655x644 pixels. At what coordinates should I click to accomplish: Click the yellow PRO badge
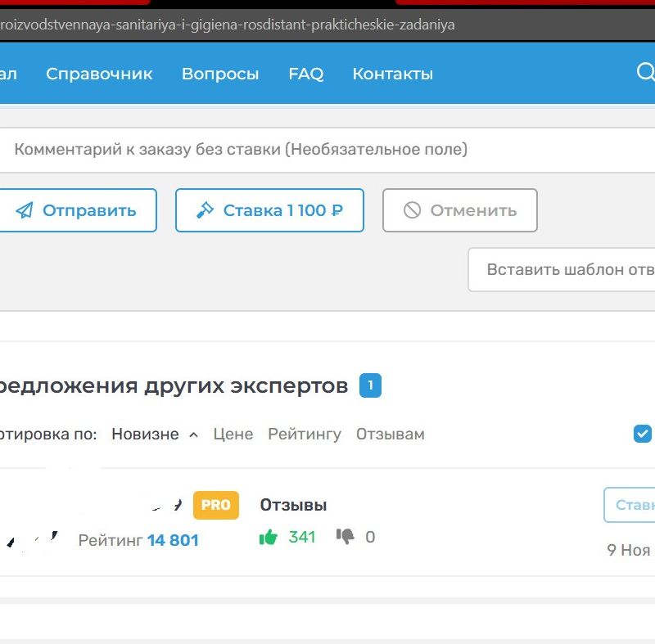point(215,505)
